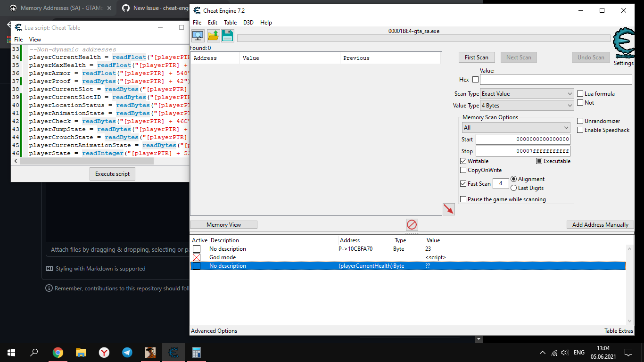The width and height of the screenshot is (644, 362).
Task: Select the Last Digits radio button
Action: [514, 188]
